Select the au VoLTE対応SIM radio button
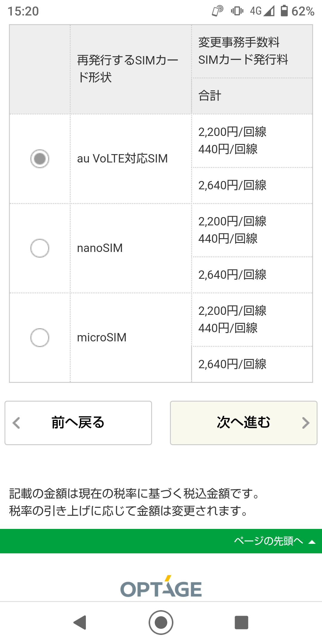The width and height of the screenshot is (322, 644). [40, 159]
